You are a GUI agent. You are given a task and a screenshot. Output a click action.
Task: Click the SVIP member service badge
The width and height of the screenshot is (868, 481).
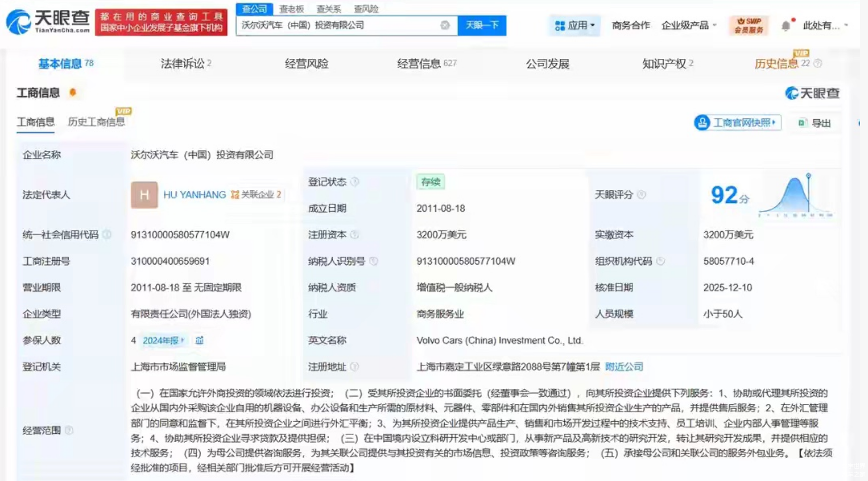click(x=748, y=25)
